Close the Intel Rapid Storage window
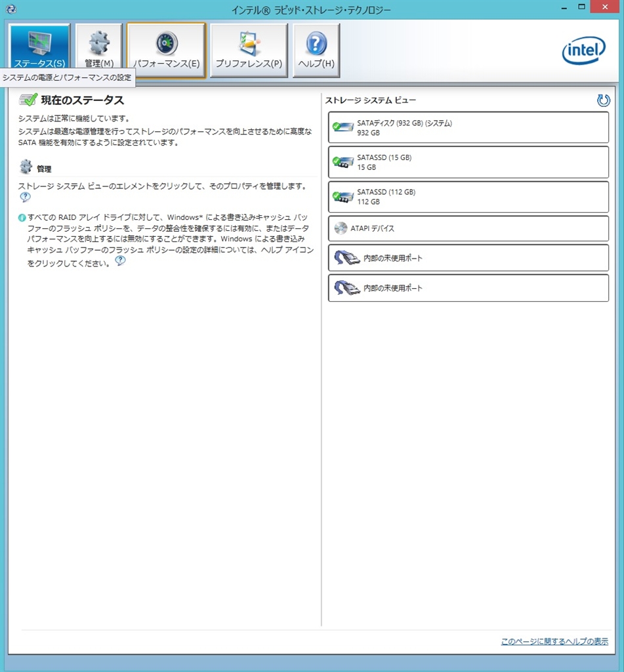Viewport: 624px width, 672px height. click(605, 7)
